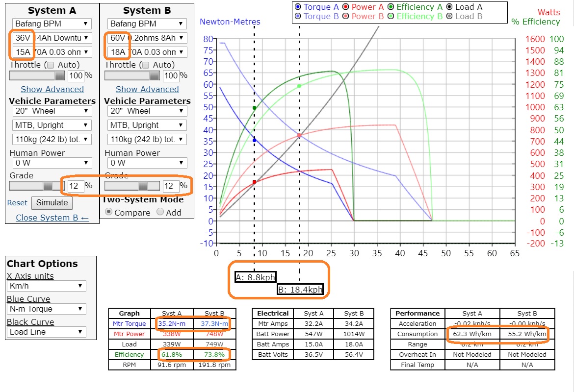Toggle Efficiency A curve radio in legend

[391, 6]
